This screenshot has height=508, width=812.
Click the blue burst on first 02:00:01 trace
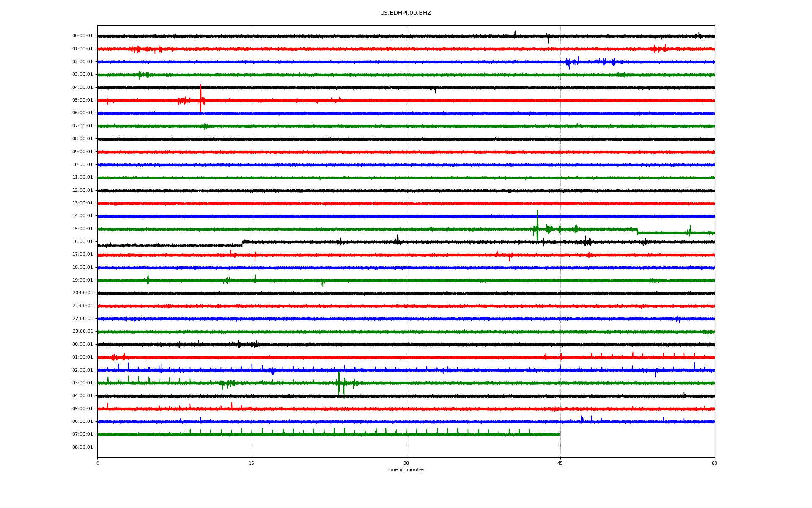click(x=569, y=63)
